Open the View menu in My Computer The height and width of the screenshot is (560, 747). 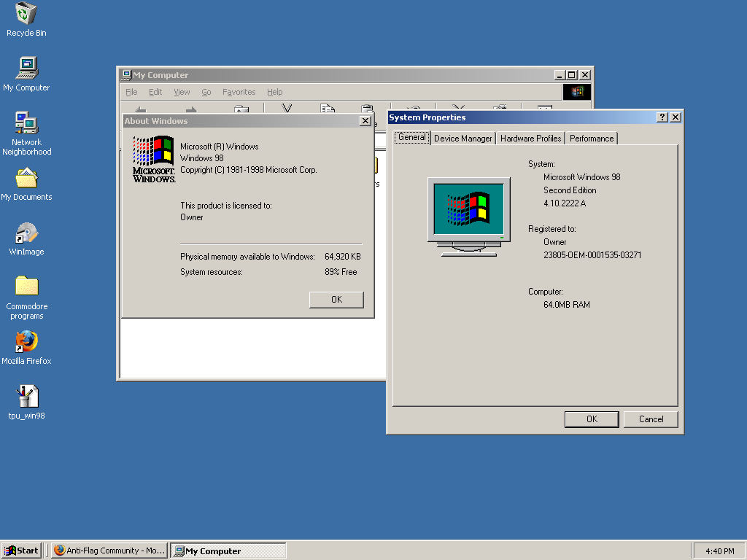(182, 93)
